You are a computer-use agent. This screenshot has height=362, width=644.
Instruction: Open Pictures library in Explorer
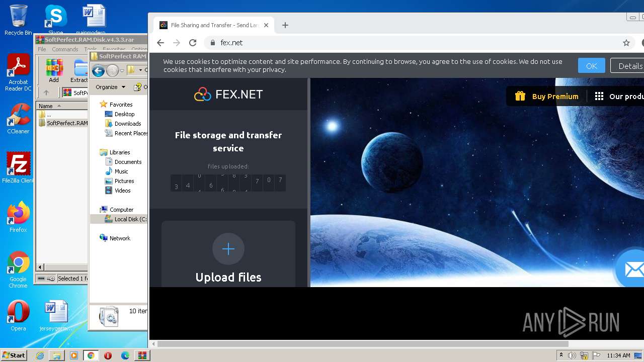tap(124, 181)
